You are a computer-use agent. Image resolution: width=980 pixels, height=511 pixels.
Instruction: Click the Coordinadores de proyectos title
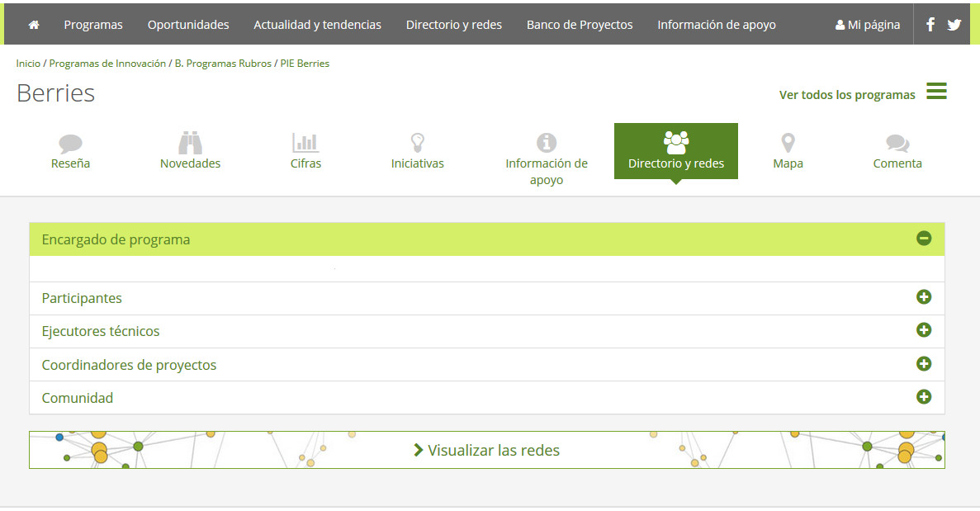click(x=129, y=365)
